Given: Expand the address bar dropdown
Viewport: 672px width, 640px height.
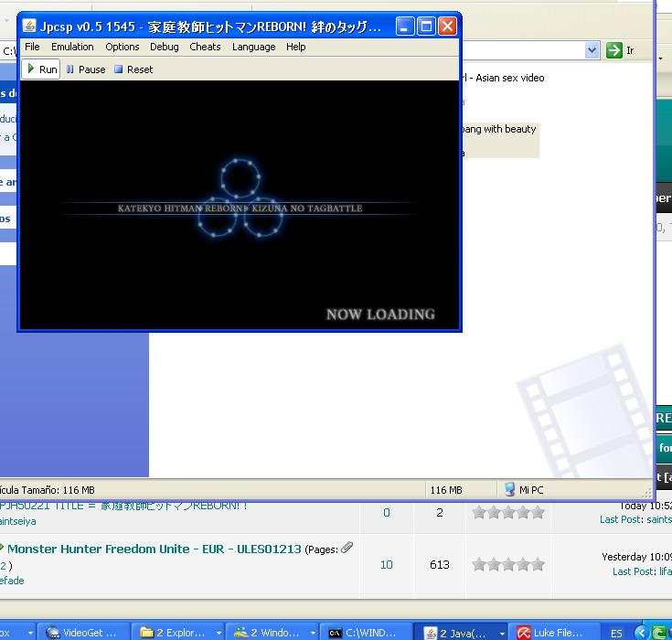Looking at the screenshot, I should pyautogui.click(x=592, y=50).
